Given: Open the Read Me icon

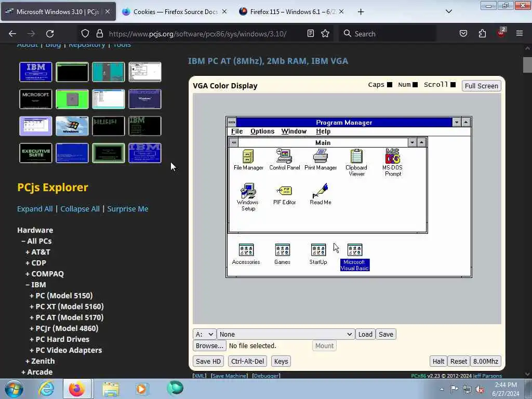Looking at the screenshot, I should (x=320, y=195).
